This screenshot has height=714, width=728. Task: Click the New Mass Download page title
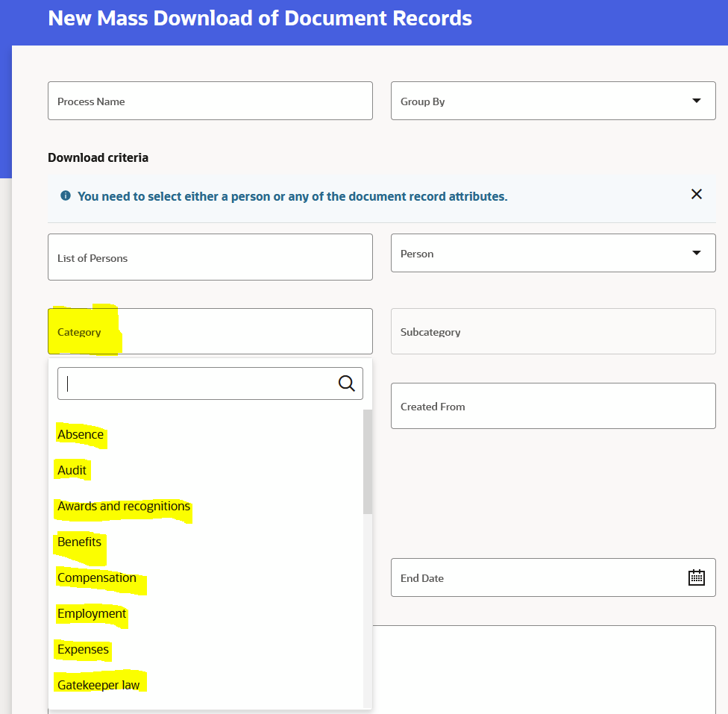(260, 19)
